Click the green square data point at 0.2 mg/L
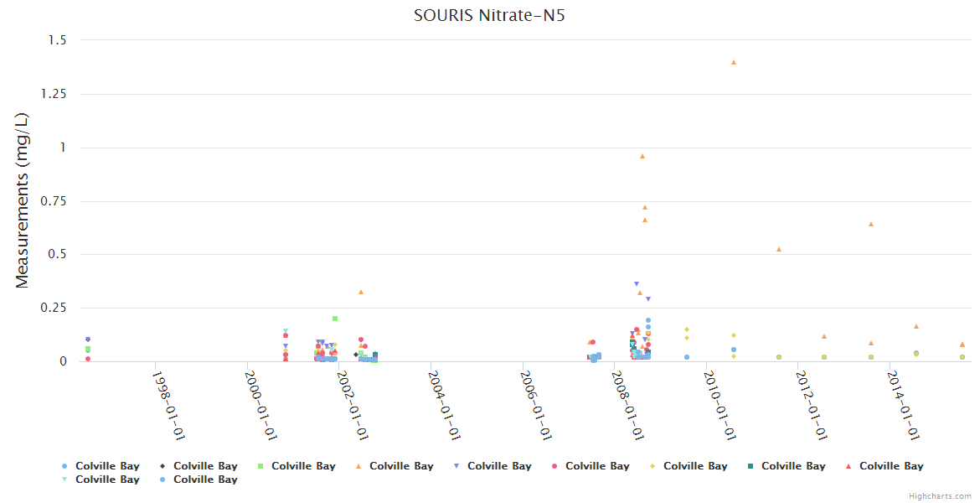Screen dimensions: 980x503 click(x=335, y=319)
